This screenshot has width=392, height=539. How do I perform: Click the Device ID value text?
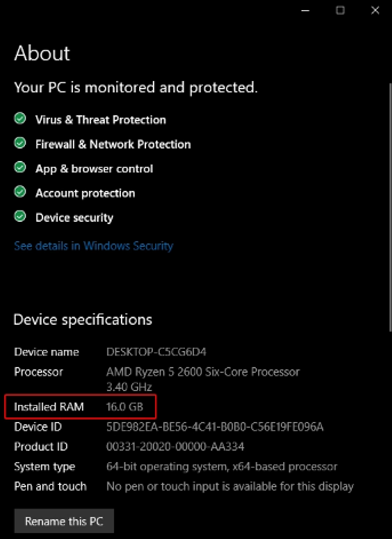214,427
